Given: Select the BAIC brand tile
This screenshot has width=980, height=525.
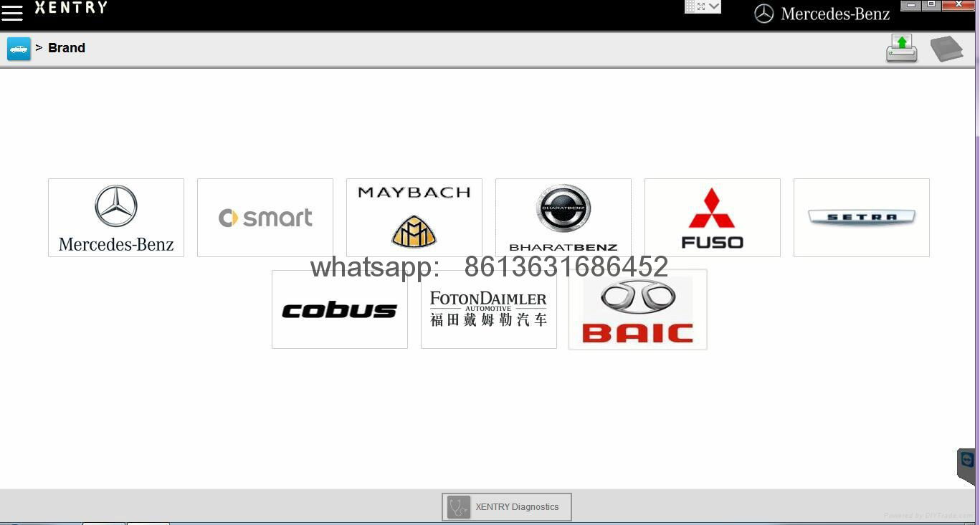Looking at the screenshot, I should (x=638, y=309).
